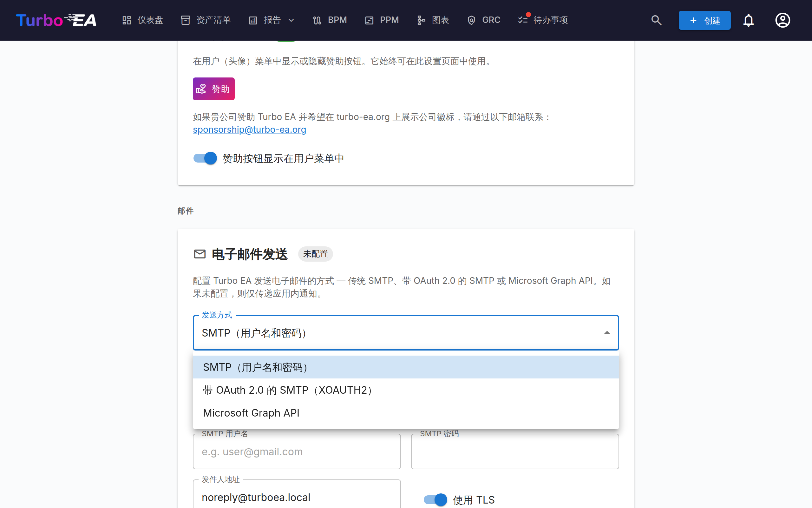
Task: Toggle the 使用 TLS switch
Action: 435,500
